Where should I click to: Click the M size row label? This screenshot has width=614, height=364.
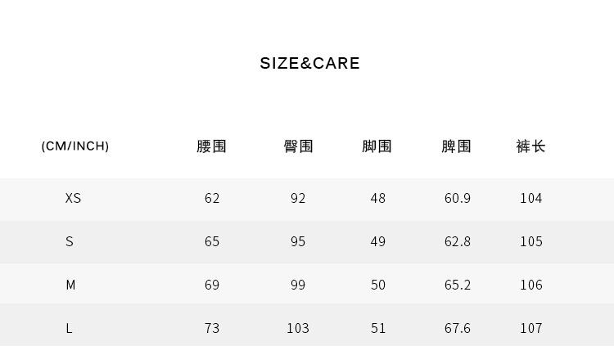point(70,285)
